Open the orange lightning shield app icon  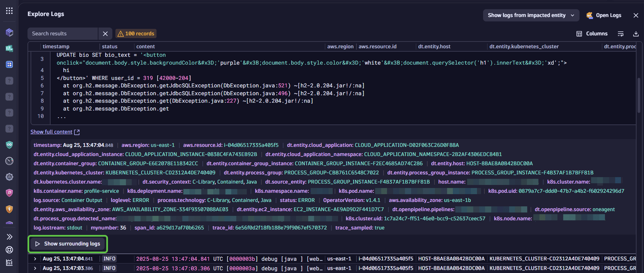[x=10, y=209]
